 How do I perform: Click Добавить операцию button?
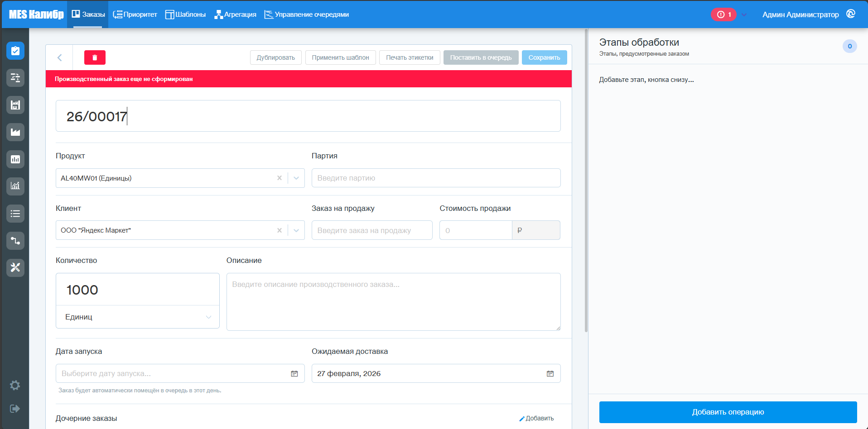[x=728, y=412]
